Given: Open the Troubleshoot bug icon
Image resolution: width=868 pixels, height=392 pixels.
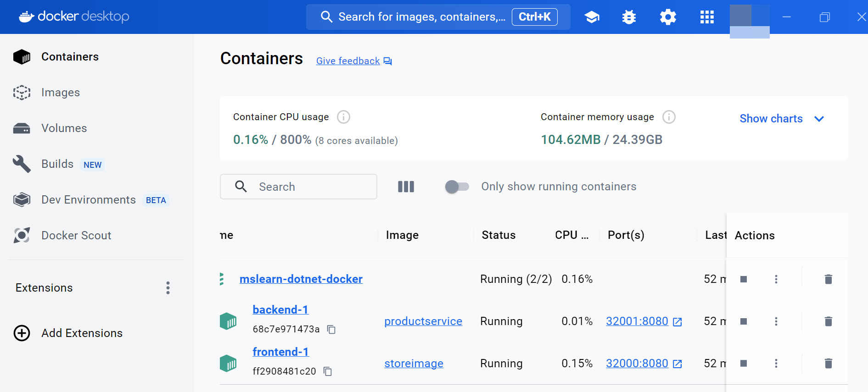Looking at the screenshot, I should click(x=629, y=17).
